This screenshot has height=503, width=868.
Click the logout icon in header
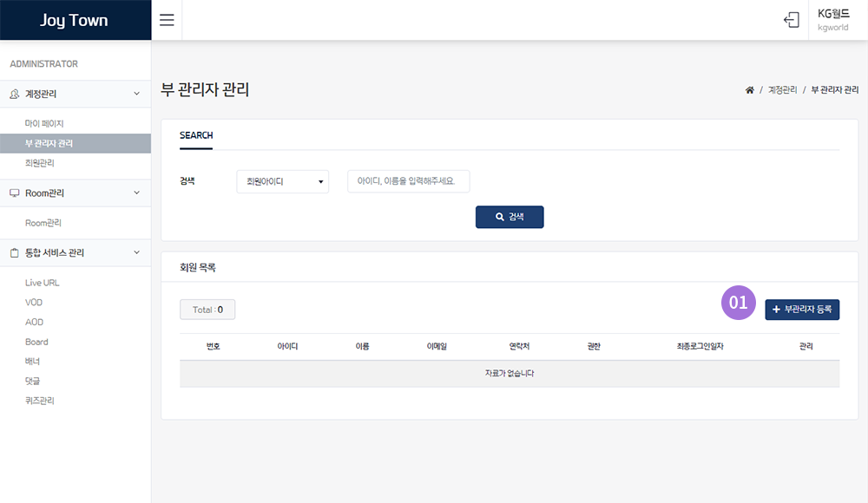791,20
